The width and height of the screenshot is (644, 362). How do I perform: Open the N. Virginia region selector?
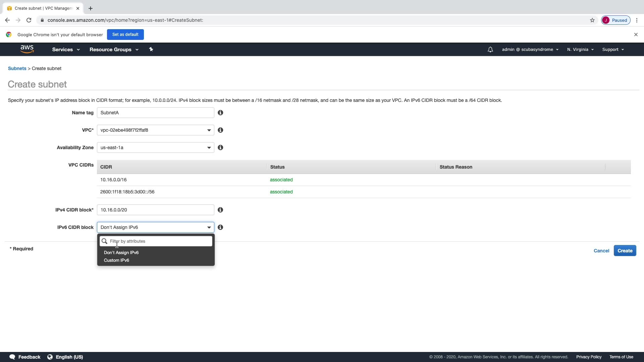coord(580,50)
